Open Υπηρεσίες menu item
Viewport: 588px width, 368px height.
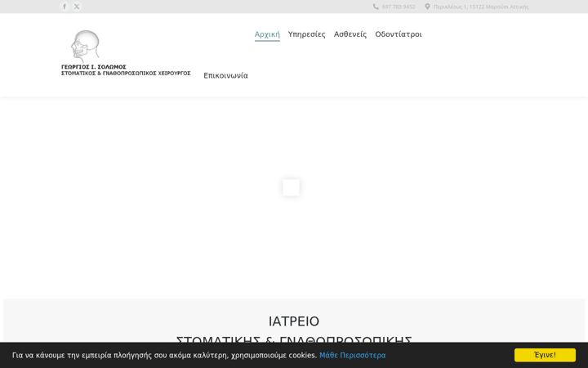pos(307,34)
